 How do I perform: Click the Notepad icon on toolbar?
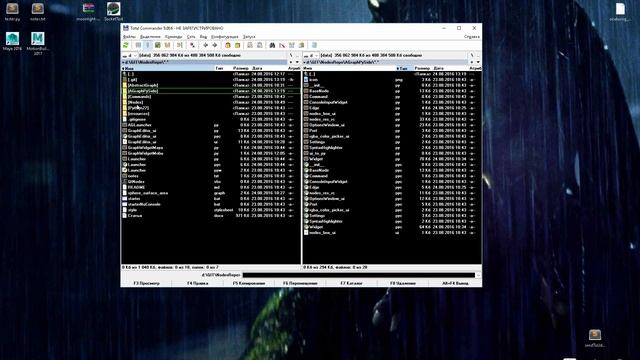point(314,45)
